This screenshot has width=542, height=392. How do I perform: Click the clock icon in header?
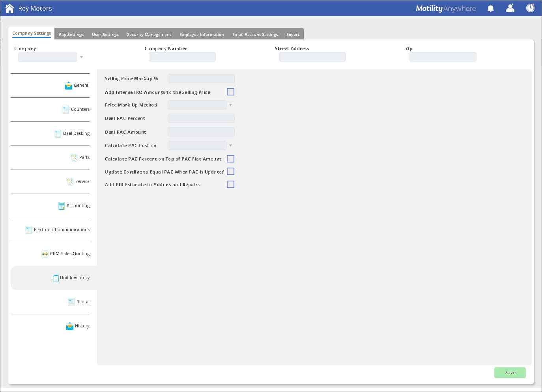coord(530,8)
